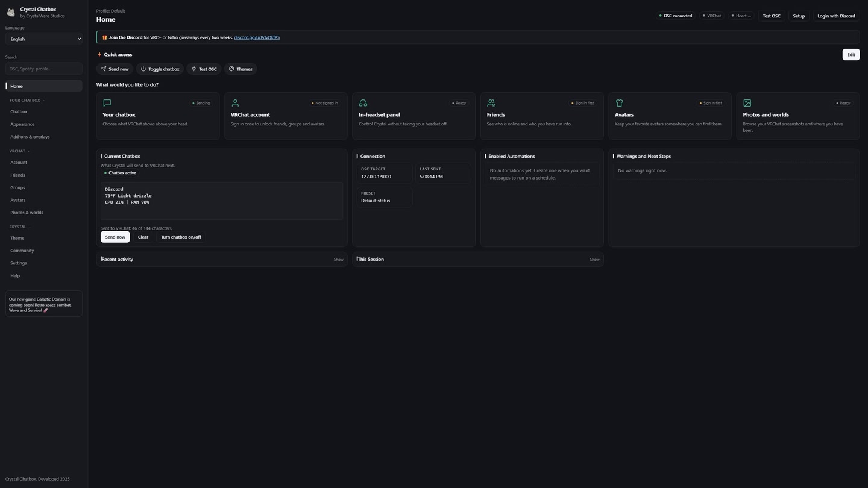Click the gift icon in Discord banner
Screen dimensions: 868x488
[x=104, y=37]
